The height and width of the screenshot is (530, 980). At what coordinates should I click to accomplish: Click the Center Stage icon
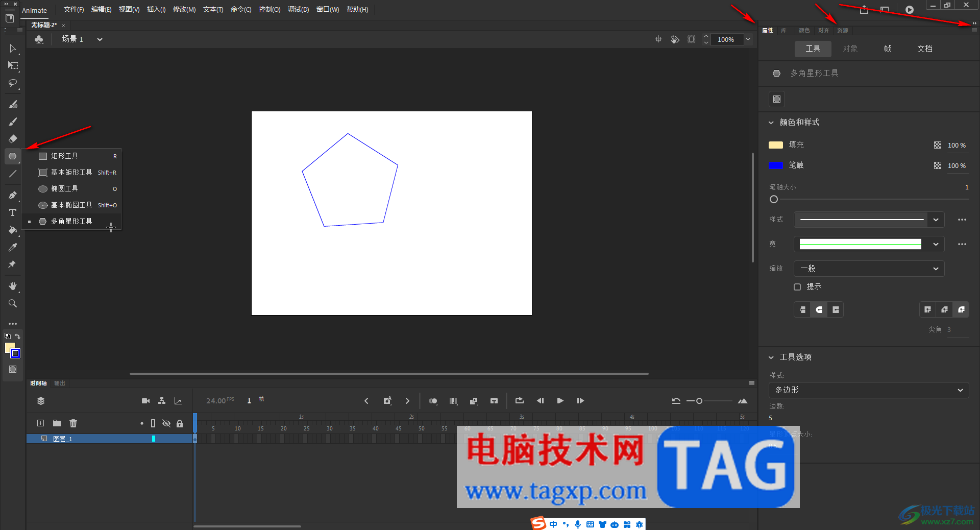tap(658, 39)
